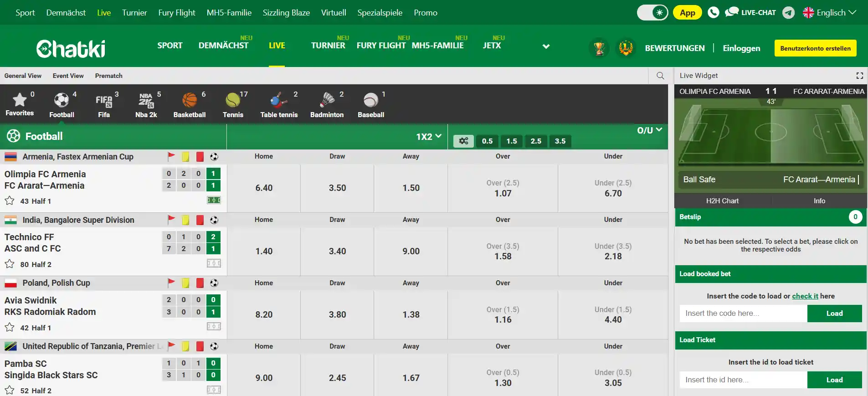Open the odds settings gear icon

(463, 141)
